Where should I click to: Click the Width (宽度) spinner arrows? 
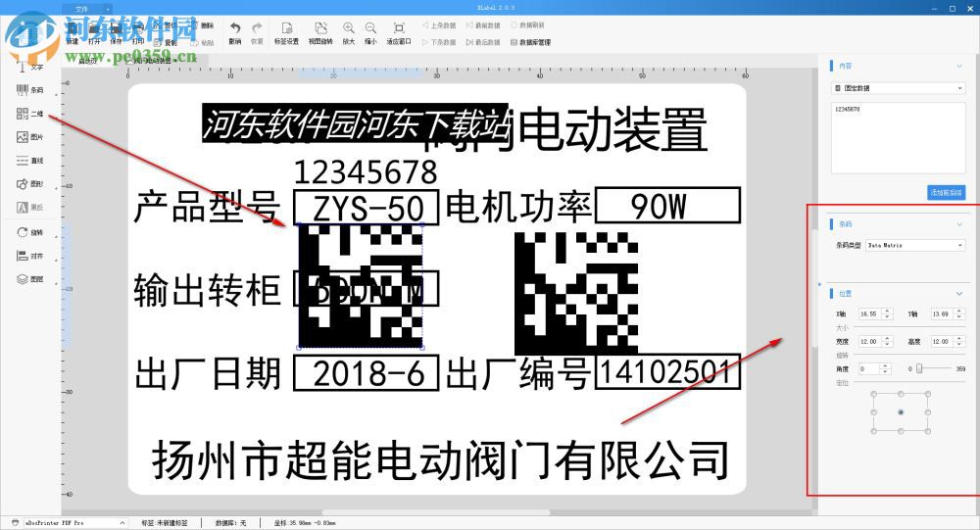(887, 341)
